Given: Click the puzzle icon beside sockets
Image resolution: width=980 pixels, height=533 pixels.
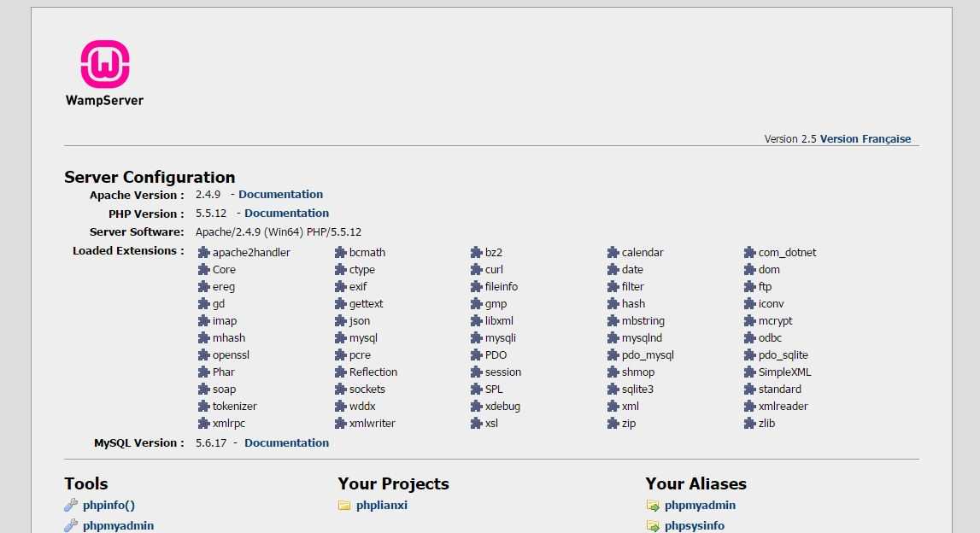Looking at the screenshot, I should pos(341,389).
